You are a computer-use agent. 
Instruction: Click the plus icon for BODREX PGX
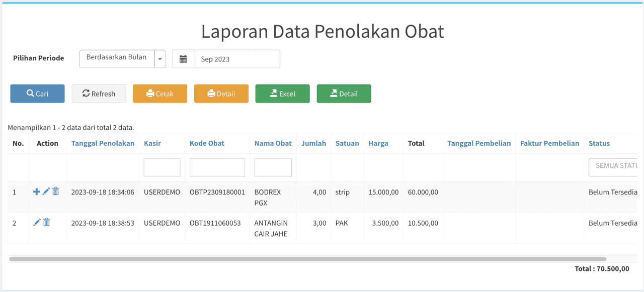[36, 191]
